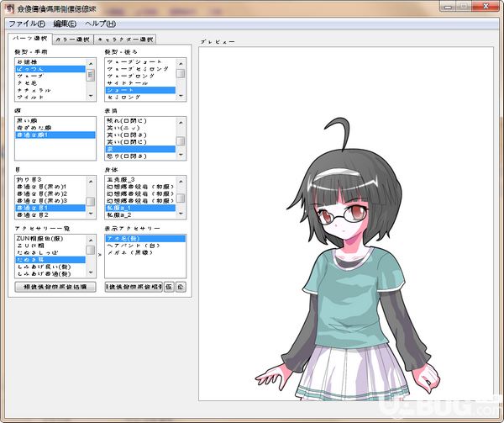Select ワイルド in the front hairstyle list
The height and width of the screenshot is (423, 504).
tap(50, 97)
